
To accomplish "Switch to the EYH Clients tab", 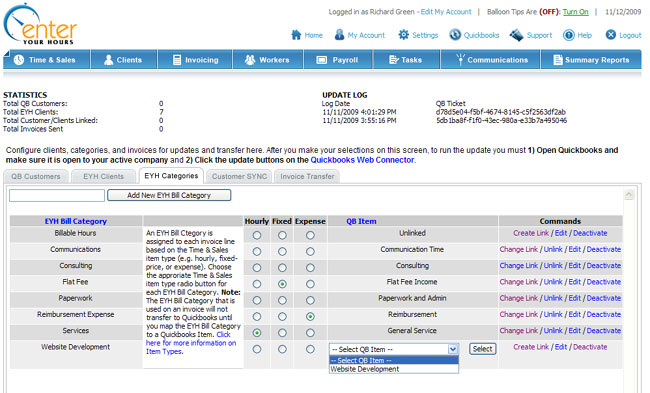I will 104,177.
